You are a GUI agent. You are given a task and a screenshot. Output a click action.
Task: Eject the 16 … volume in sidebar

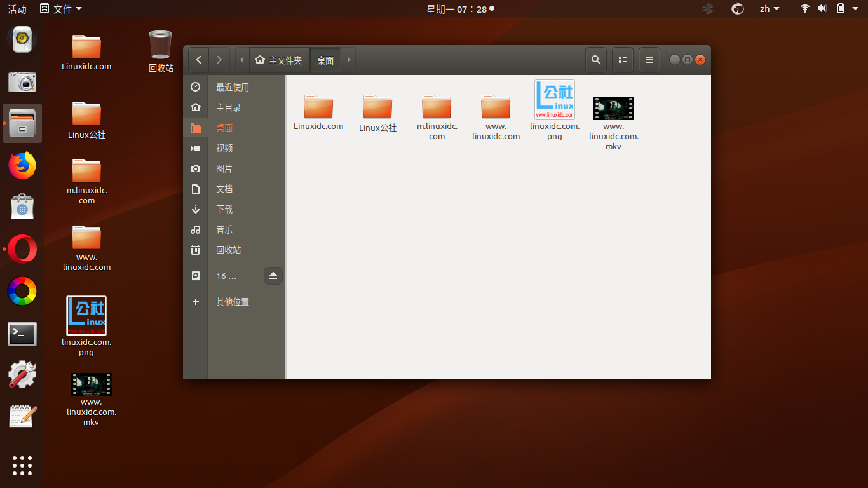273,276
